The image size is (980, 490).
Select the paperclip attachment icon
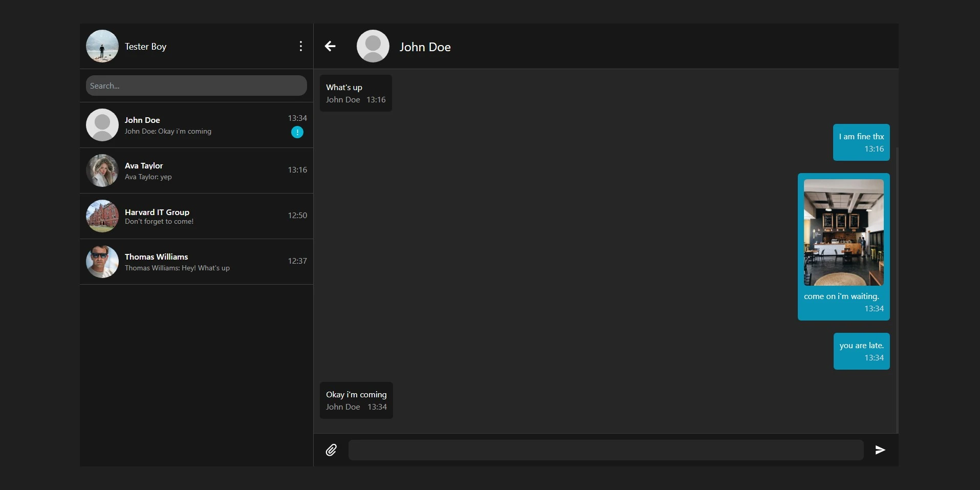pyautogui.click(x=331, y=450)
